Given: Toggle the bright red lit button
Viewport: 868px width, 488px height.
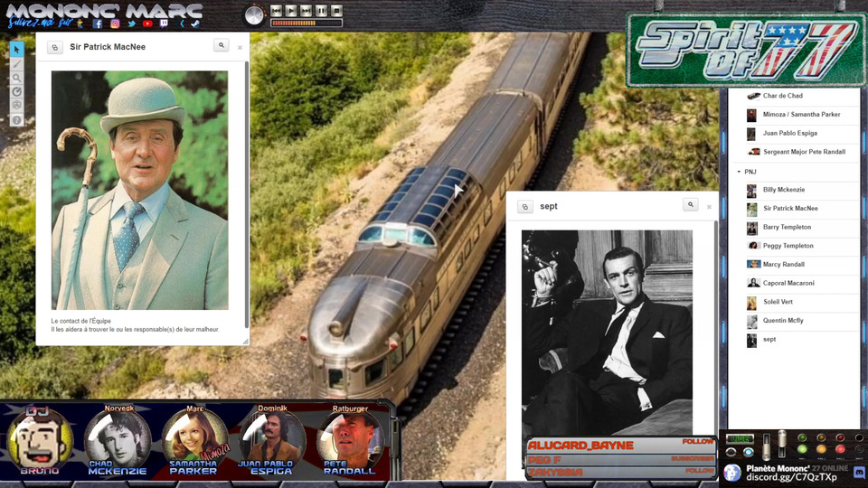Looking at the screenshot, I should coord(840,449).
